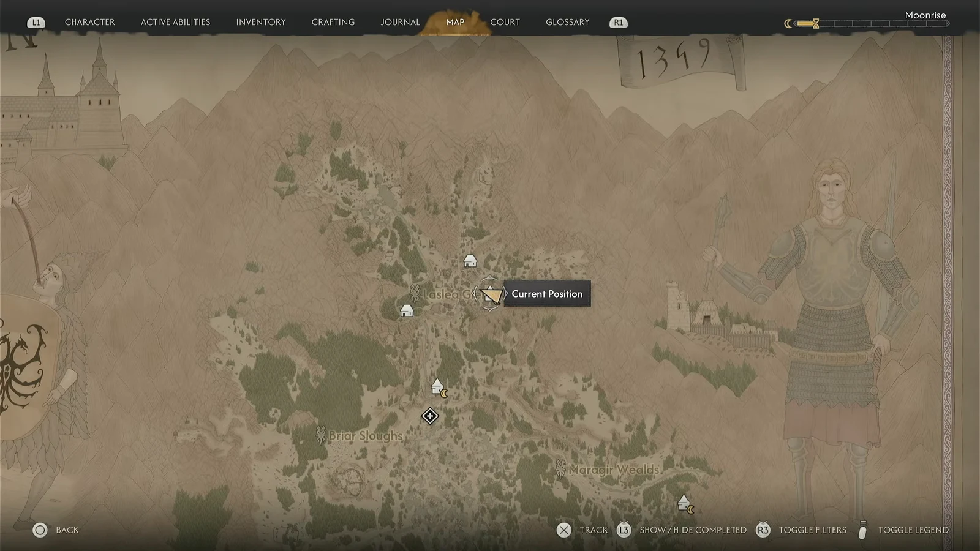Click the circle Back button icon

pyautogui.click(x=40, y=530)
